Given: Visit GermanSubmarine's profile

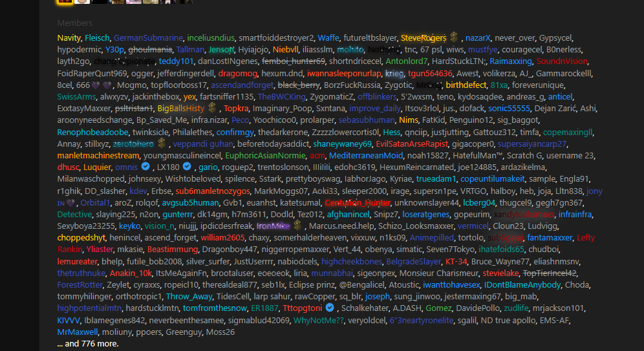Looking at the screenshot, I should click(148, 37).
